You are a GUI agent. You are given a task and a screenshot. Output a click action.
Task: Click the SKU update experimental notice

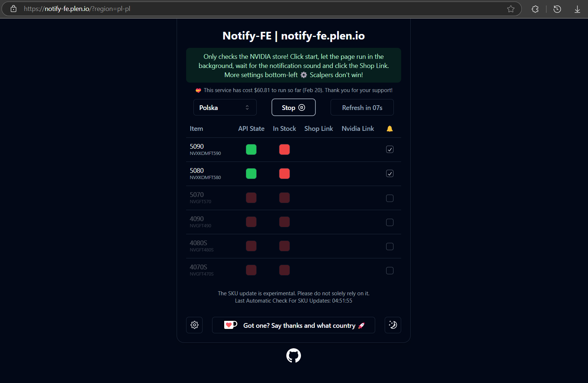pos(294,293)
